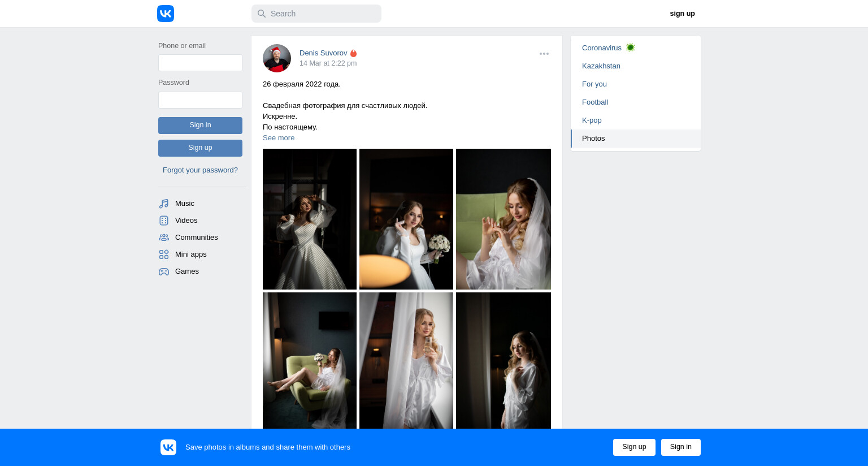Click the Password input field

[200, 100]
